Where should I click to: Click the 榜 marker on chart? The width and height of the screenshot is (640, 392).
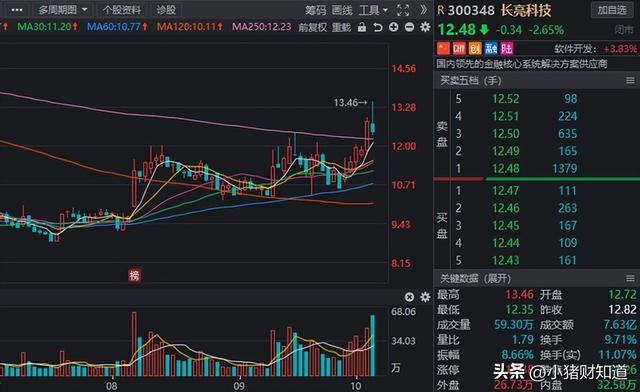(x=134, y=276)
